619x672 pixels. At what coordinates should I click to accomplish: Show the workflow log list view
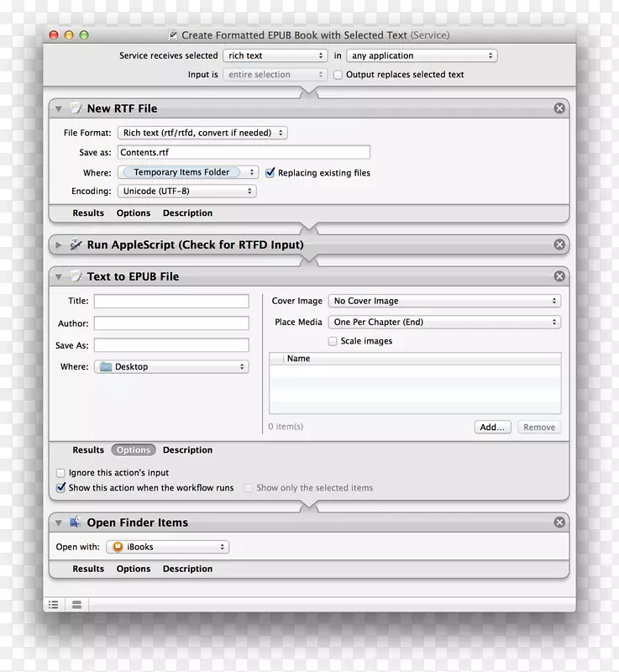[54, 604]
